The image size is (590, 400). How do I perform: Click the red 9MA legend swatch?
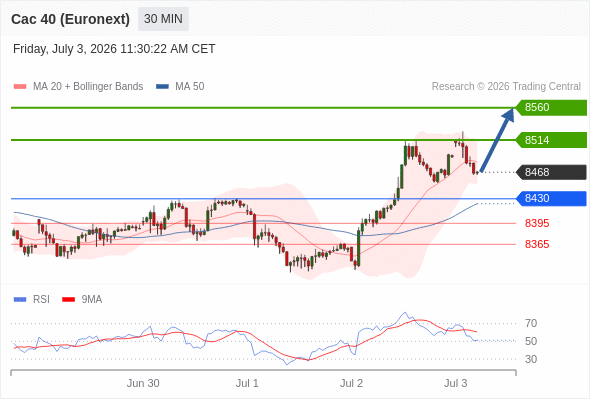click(68, 300)
